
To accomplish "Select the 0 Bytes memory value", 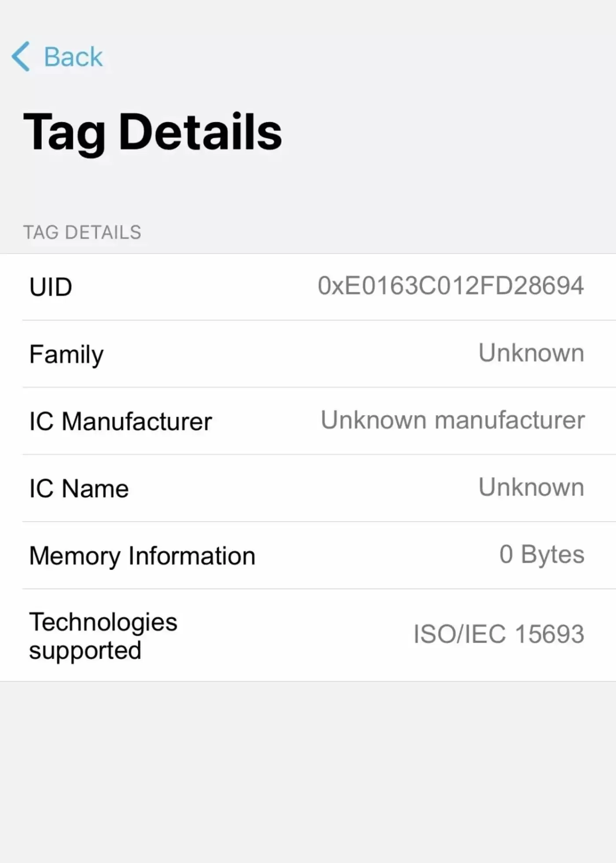I will 542,554.
